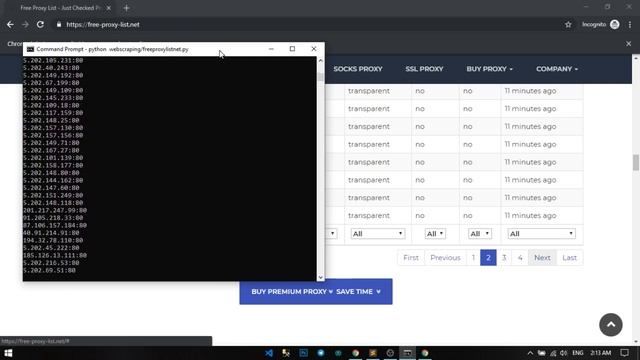
Task: Show hidden system tray icons
Action: point(530,353)
